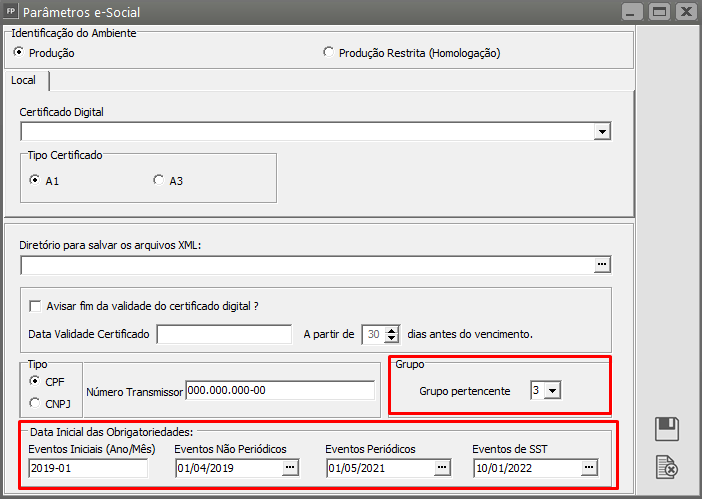Screen dimensions: 702x499
Task: Maximize the Parâmetros e-Social window
Action: 659,12
